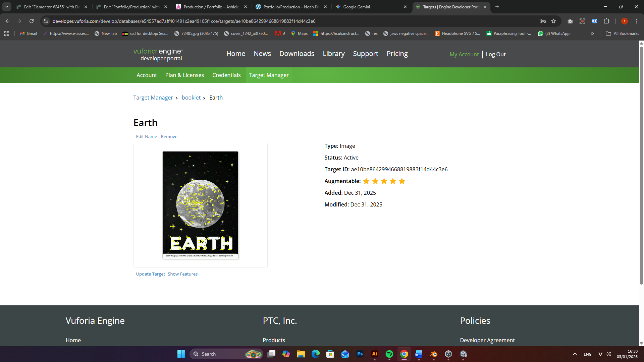Screen dimensions: 644x362
Task: Open the tab search dropdown arrow
Action: 7,7
